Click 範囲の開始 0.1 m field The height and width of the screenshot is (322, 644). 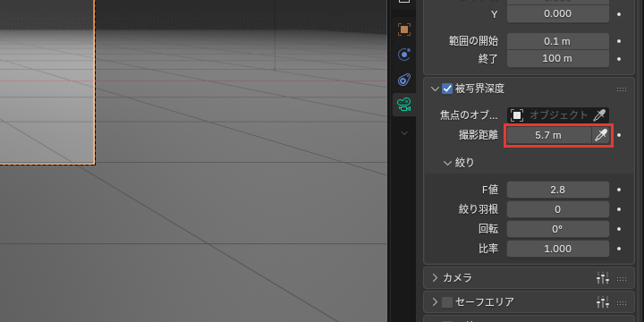(558, 41)
